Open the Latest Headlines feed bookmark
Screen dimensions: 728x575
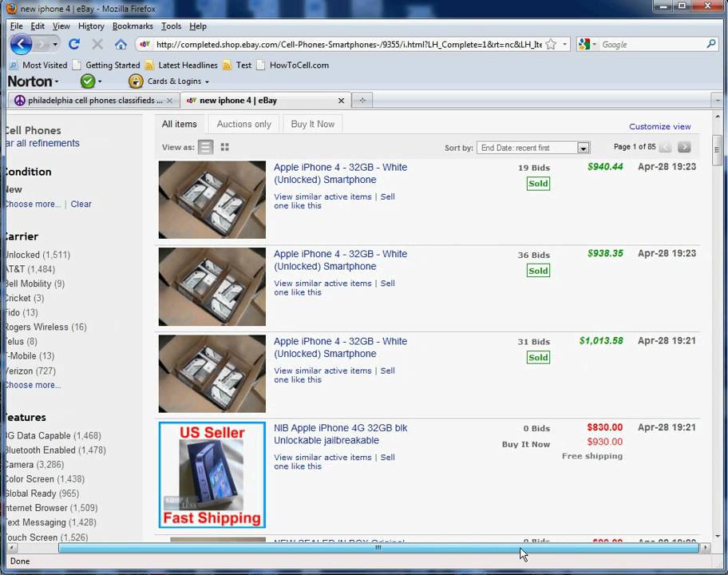click(181, 65)
